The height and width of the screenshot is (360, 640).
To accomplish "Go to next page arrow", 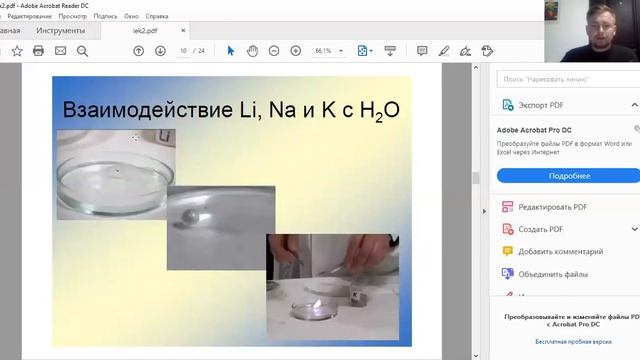I will pos(160,51).
